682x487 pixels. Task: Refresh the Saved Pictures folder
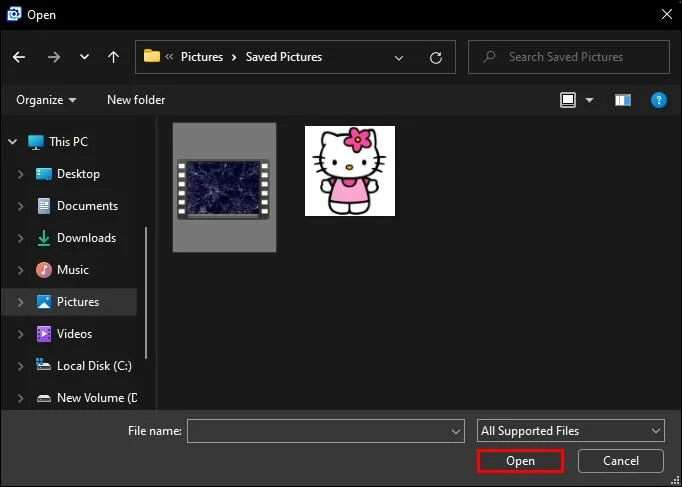pyautogui.click(x=436, y=57)
